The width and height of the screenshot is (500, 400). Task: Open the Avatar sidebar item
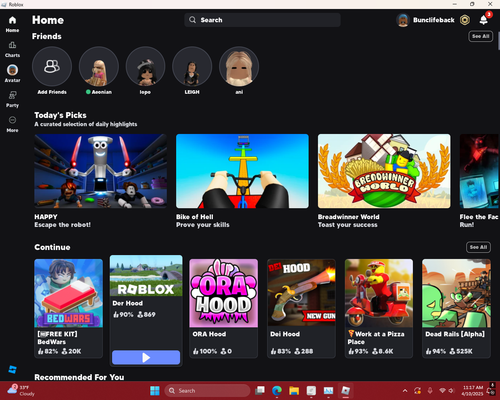[12, 73]
